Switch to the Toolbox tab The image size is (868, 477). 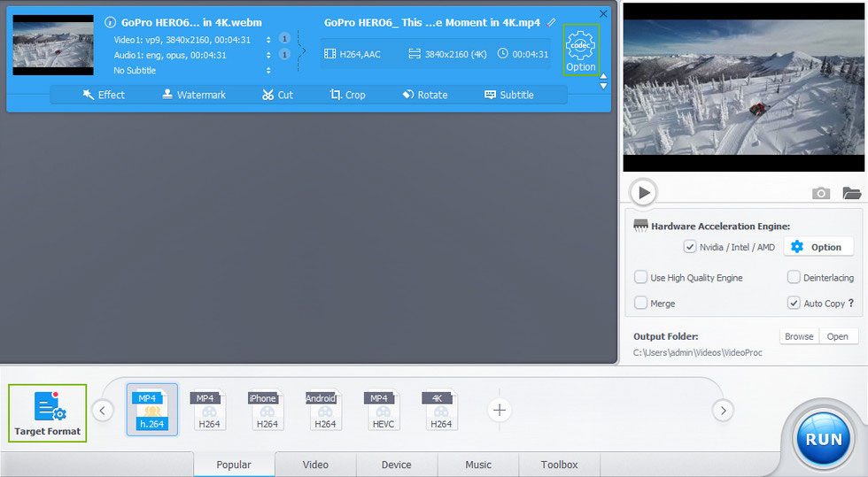[559, 465]
